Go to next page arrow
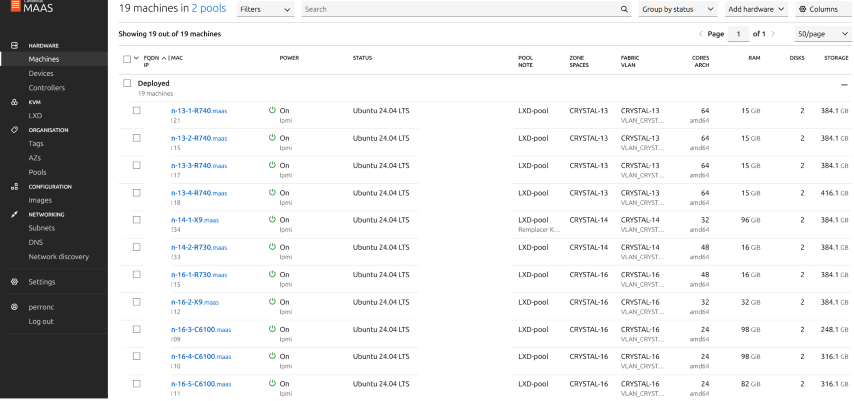Viewport: 854px width, 401px height. point(773,34)
